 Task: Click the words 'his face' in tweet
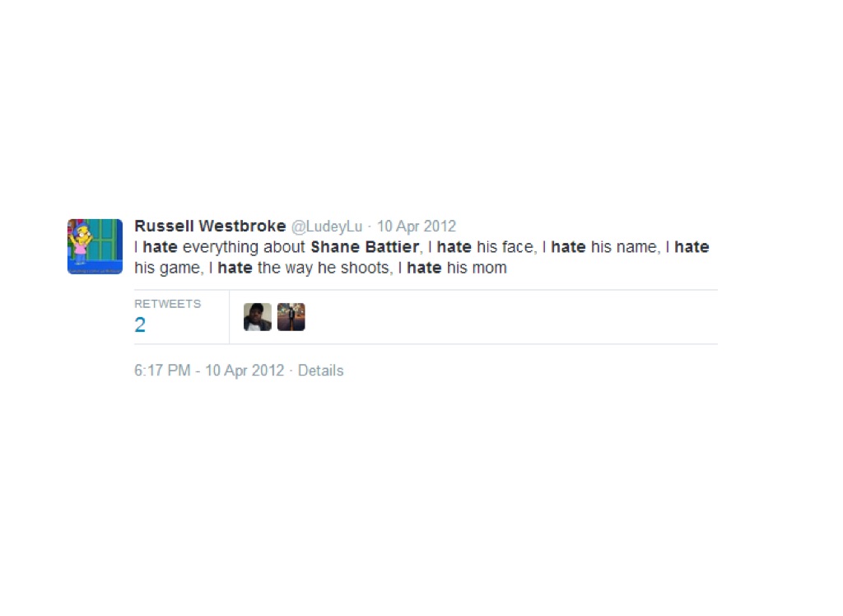click(x=505, y=247)
